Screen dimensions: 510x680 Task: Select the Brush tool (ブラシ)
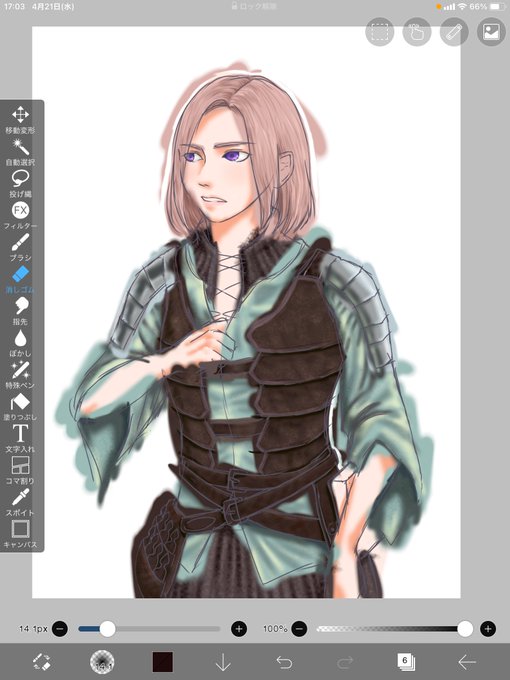(x=20, y=247)
